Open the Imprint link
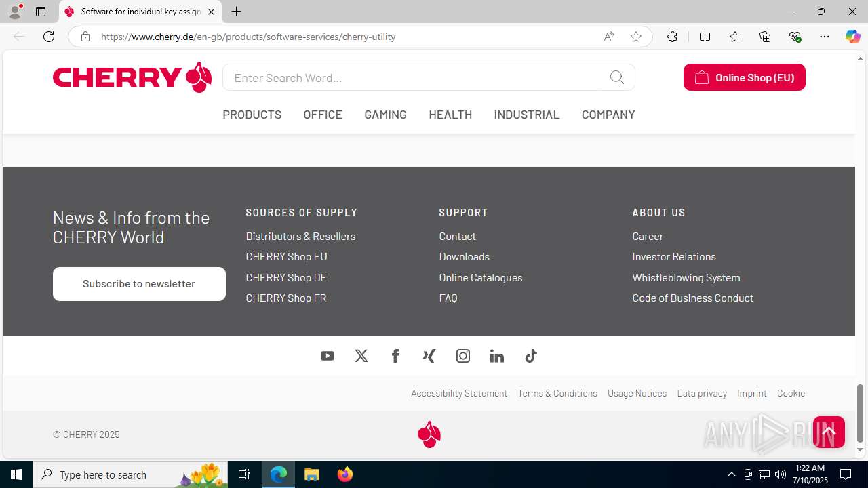Screen dimensions: 868x488 [752, 393]
